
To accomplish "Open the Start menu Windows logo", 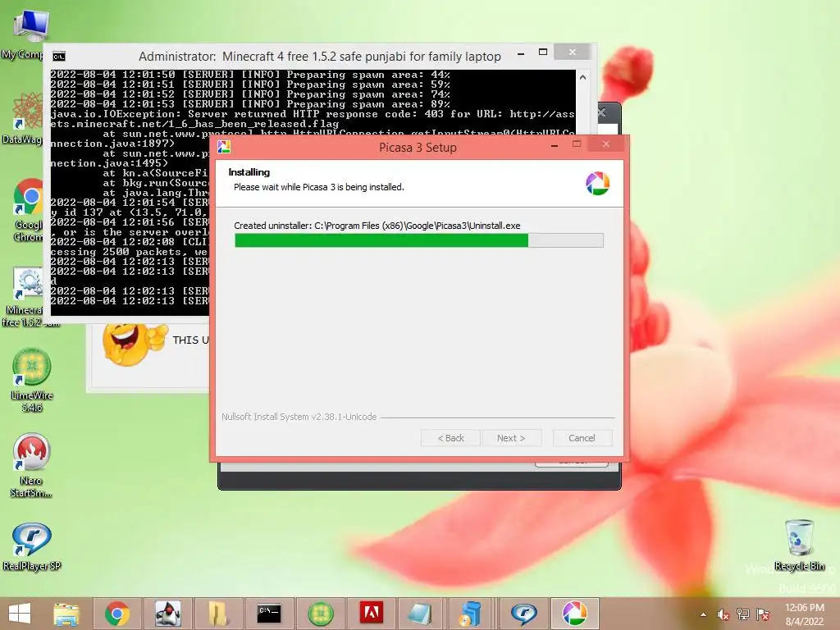I will (x=20, y=614).
